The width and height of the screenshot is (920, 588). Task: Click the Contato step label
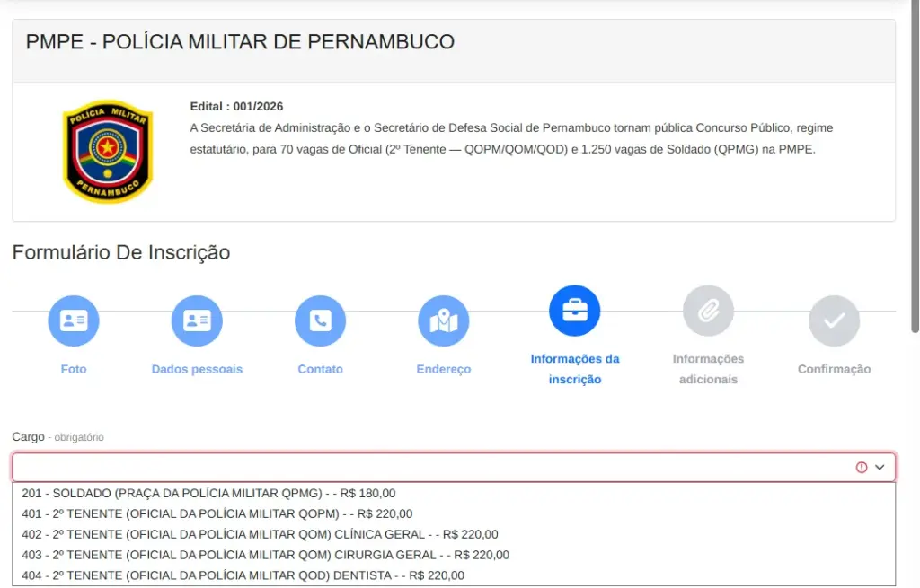[320, 369]
